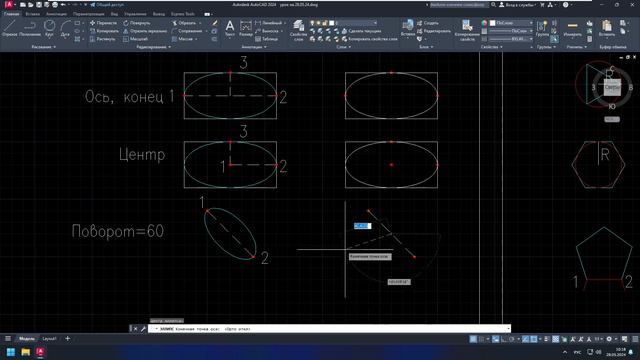The width and height of the screenshot is (640, 360).
Task: Toggle lineweight display in status bar
Action: point(547,339)
